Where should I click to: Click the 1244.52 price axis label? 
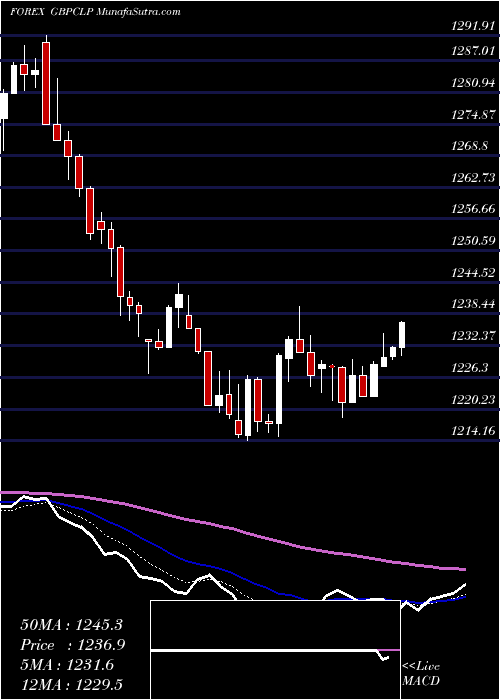click(x=473, y=272)
